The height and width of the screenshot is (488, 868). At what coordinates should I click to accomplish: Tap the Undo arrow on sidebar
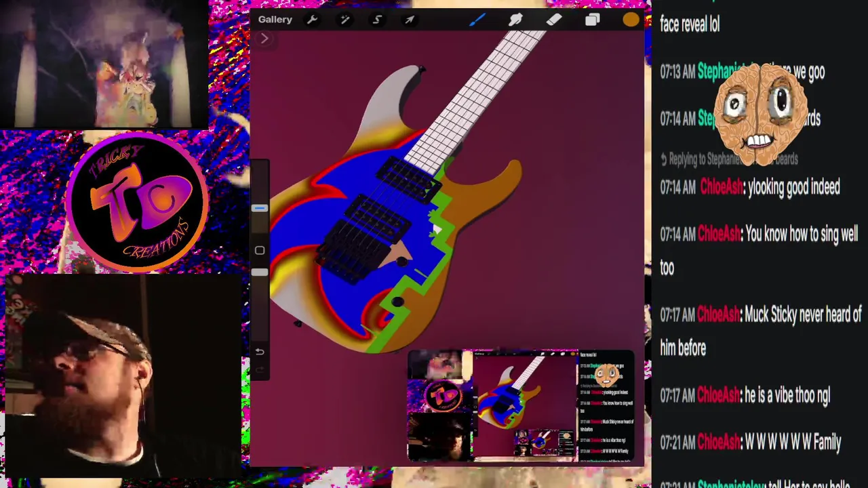click(259, 351)
